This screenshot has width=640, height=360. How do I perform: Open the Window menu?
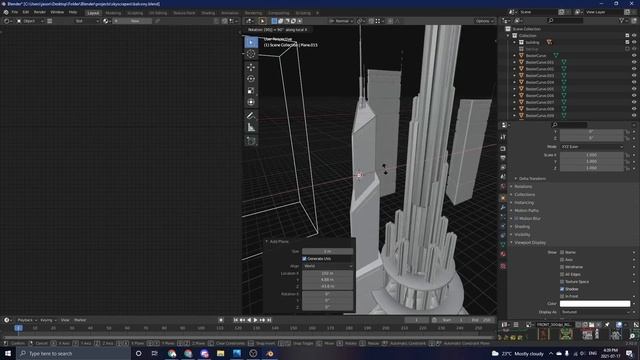tap(57, 12)
